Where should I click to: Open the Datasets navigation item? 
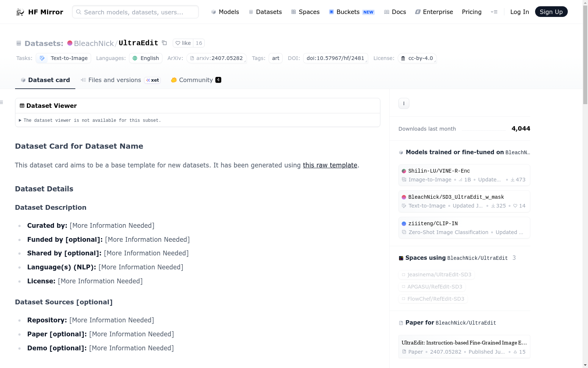265,12
